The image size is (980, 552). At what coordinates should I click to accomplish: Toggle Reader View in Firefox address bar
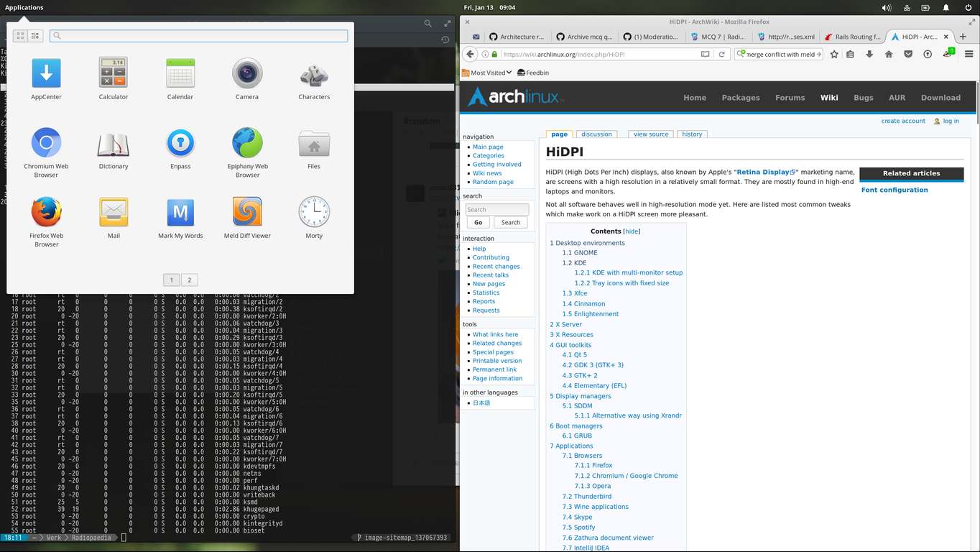tap(705, 54)
